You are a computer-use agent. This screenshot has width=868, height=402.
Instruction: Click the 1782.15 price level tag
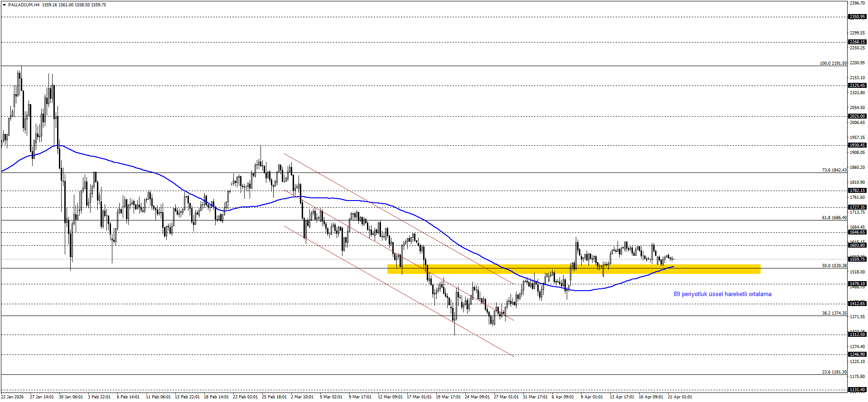857,191
